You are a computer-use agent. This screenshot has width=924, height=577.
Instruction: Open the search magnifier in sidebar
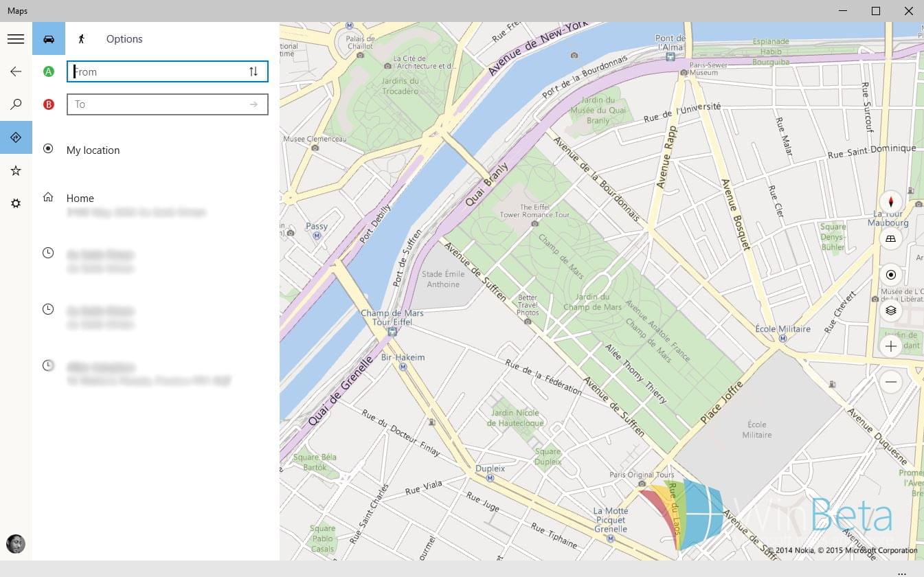(x=16, y=104)
